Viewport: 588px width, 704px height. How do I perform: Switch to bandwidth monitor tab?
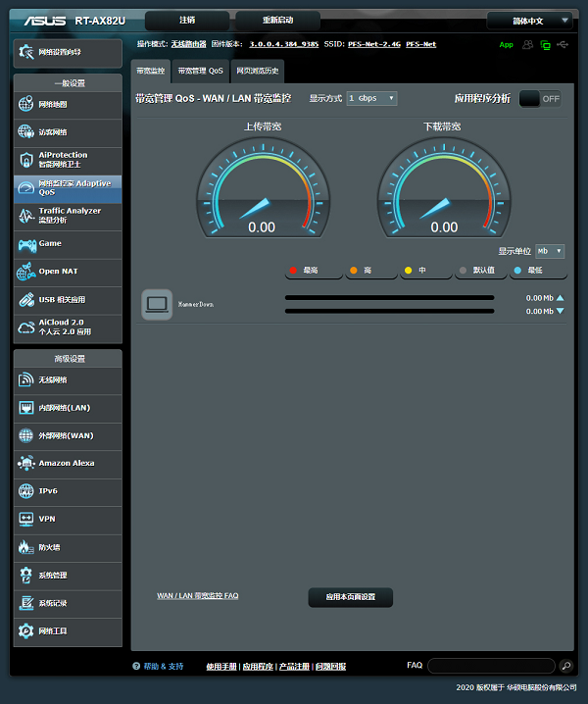[151, 71]
